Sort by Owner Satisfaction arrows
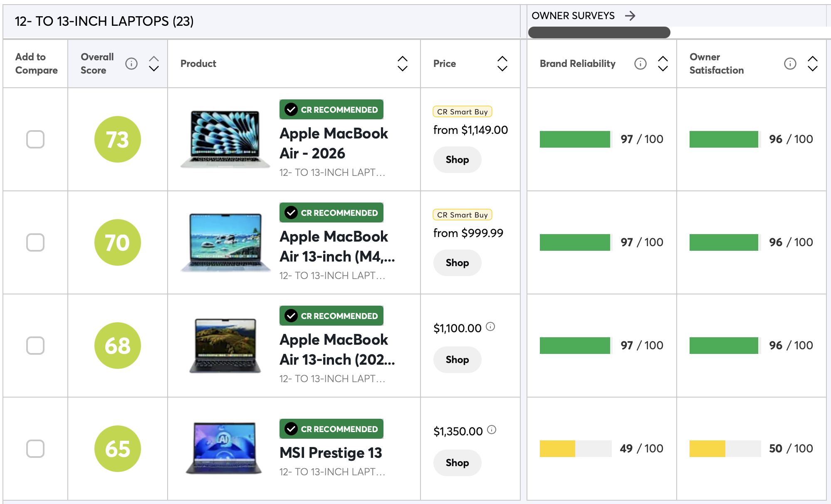Viewport: 831px width, 504px height. 813,64
